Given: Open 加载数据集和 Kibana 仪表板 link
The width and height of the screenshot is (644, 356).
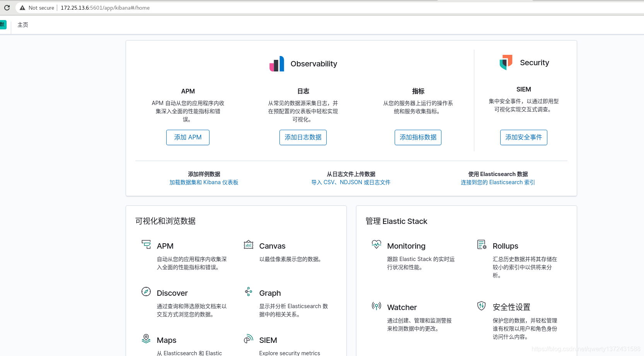Looking at the screenshot, I should pyautogui.click(x=204, y=182).
